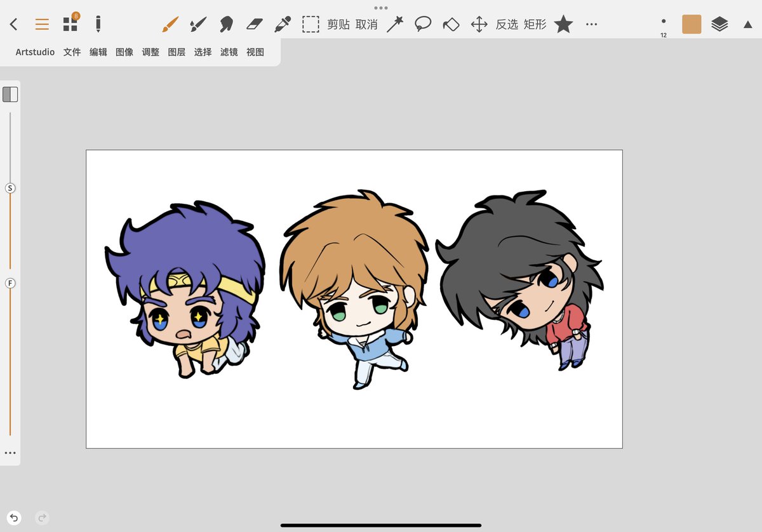Go back with the left arrow
This screenshot has width=762, height=532.
(x=13, y=25)
